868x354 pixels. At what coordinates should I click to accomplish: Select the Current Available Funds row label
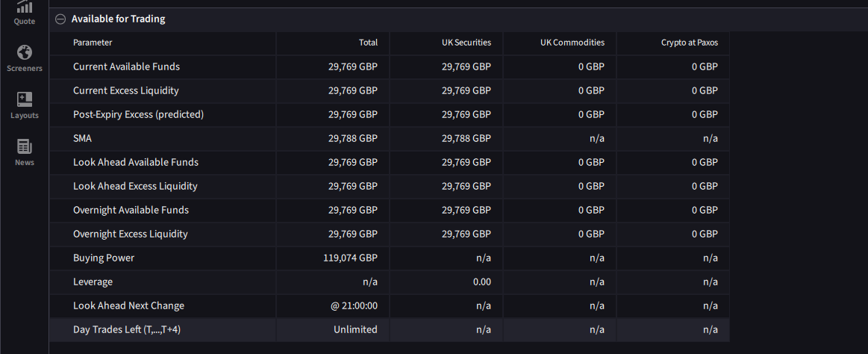126,66
